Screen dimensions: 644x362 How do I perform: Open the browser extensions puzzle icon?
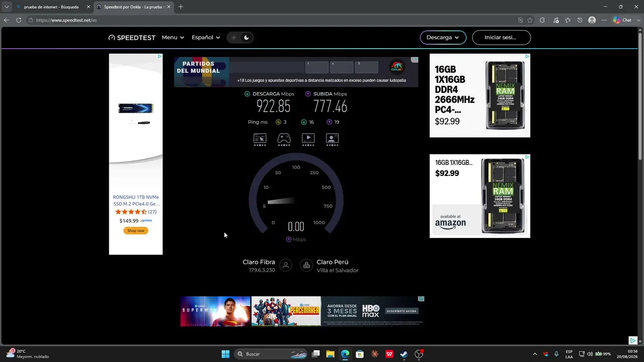click(x=542, y=20)
